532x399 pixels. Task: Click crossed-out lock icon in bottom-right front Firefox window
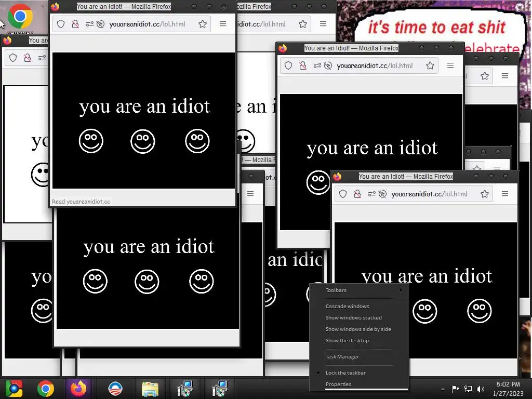(357, 194)
